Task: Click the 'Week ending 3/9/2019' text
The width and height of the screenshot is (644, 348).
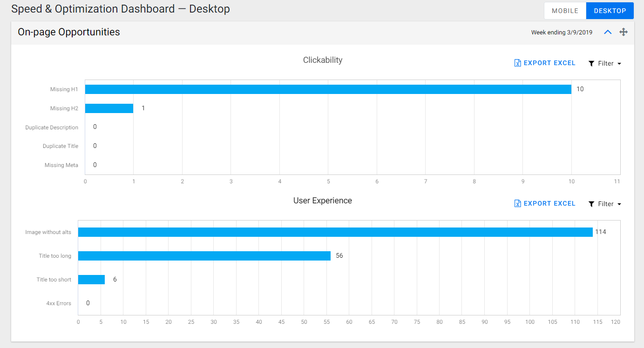Action: pyautogui.click(x=562, y=33)
